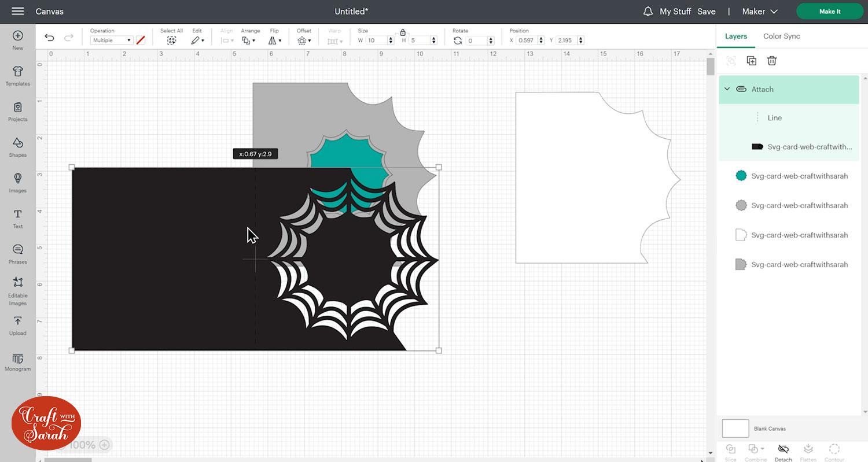The height and width of the screenshot is (462, 868).
Task: Open the Images library
Action: 18,183
